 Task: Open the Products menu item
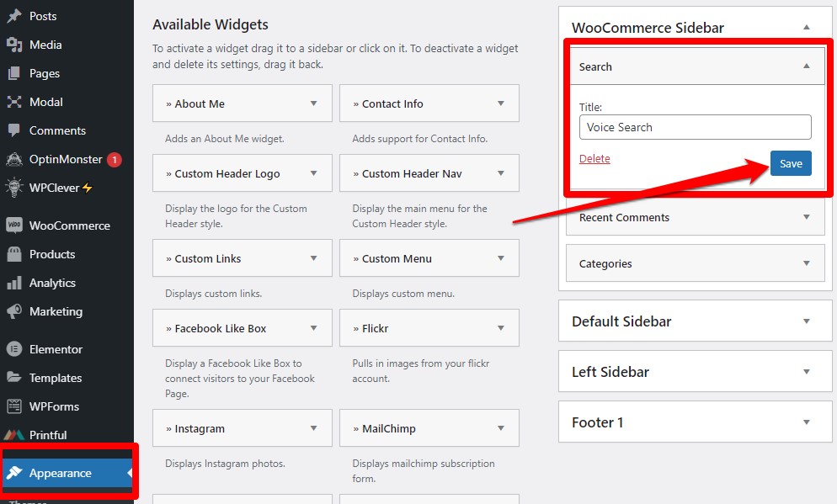(x=52, y=254)
